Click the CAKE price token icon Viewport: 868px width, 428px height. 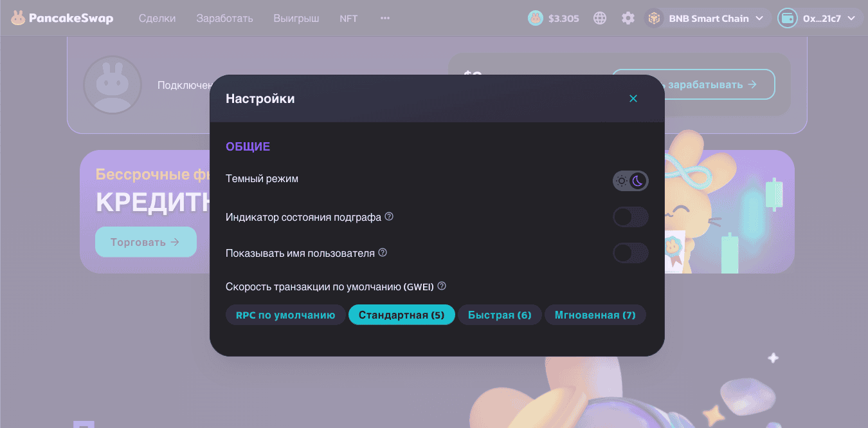tap(536, 18)
